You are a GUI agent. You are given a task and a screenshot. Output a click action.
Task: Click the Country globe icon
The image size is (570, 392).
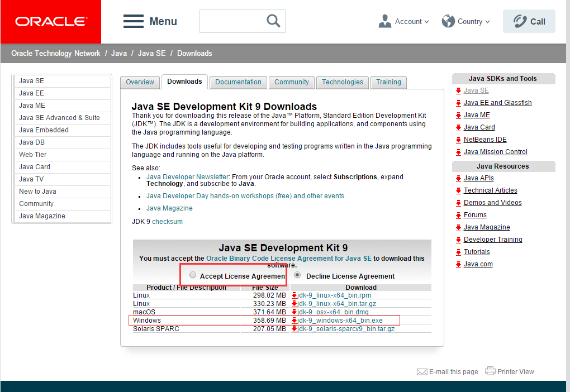[448, 21]
